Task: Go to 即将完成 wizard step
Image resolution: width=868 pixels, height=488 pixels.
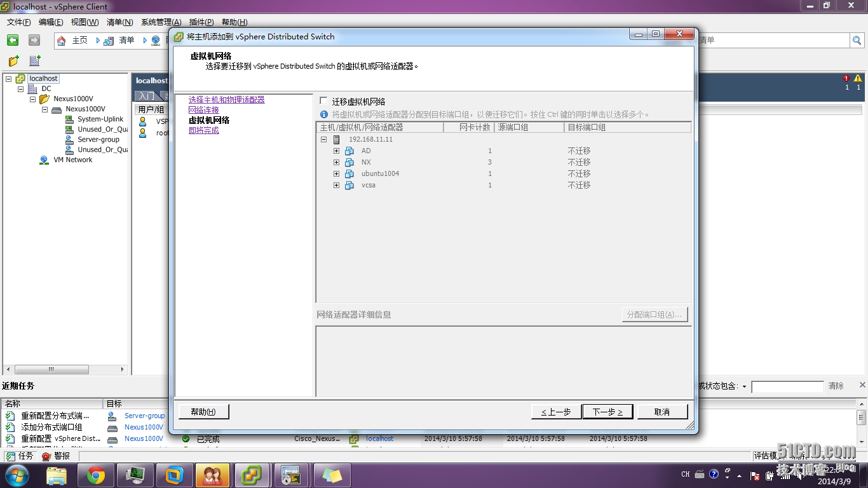Action: click(203, 130)
